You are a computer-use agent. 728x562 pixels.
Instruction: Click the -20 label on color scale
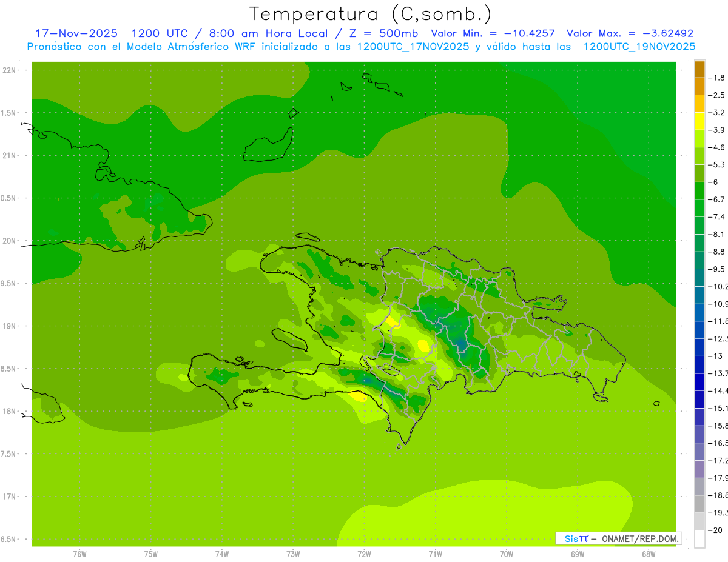point(716,530)
